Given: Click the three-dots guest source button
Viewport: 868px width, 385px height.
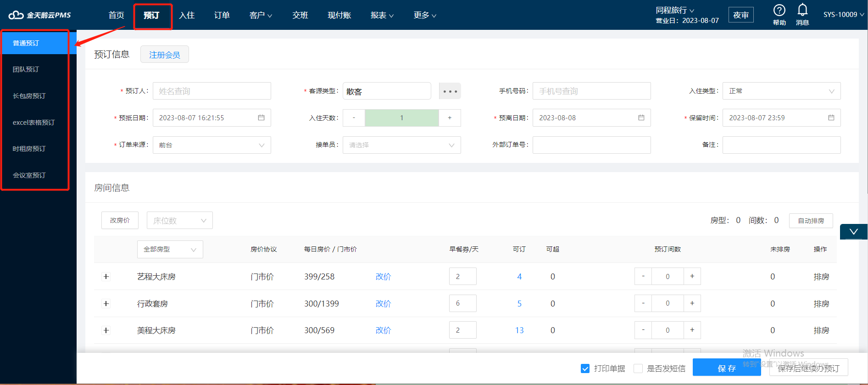Looking at the screenshot, I should coord(450,91).
